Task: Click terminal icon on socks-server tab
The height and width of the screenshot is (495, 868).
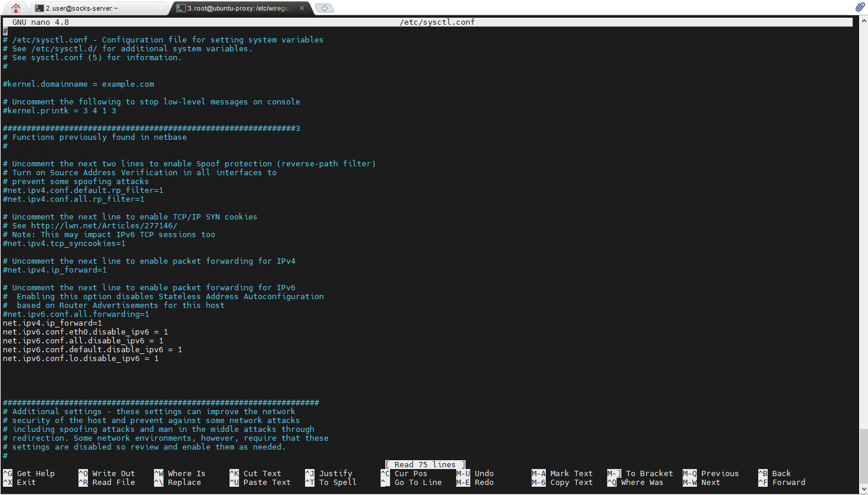Action: click(40, 8)
